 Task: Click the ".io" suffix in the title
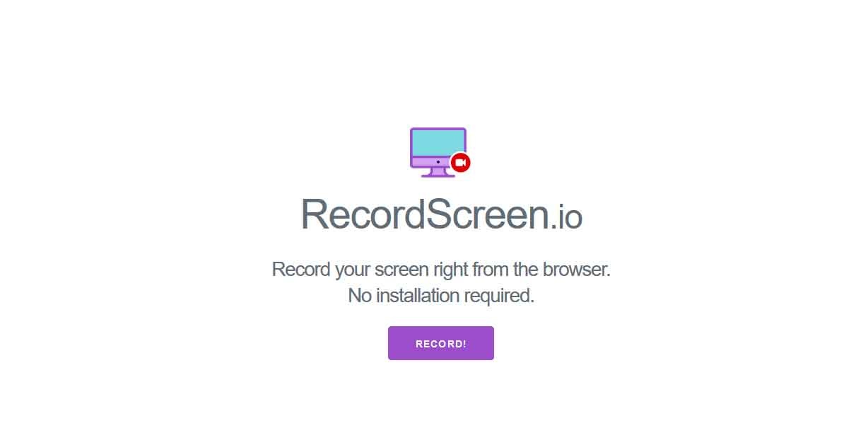pyautogui.click(x=565, y=216)
